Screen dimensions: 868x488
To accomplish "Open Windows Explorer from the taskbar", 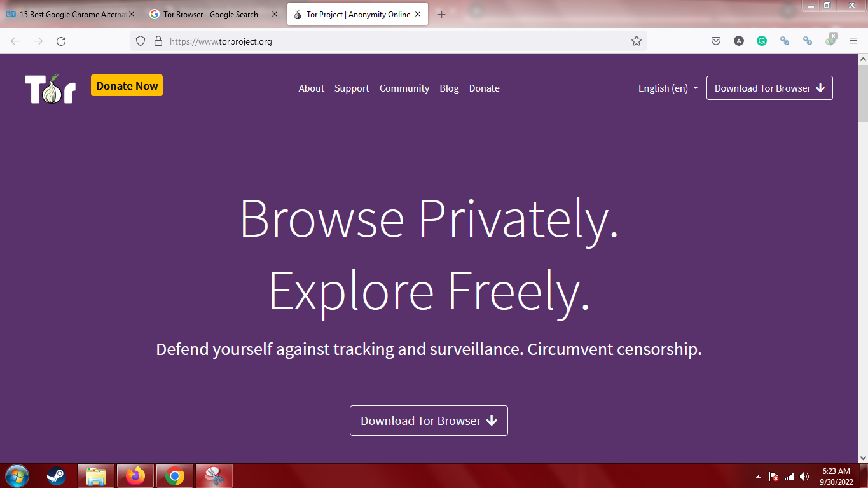I will pos(96,476).
